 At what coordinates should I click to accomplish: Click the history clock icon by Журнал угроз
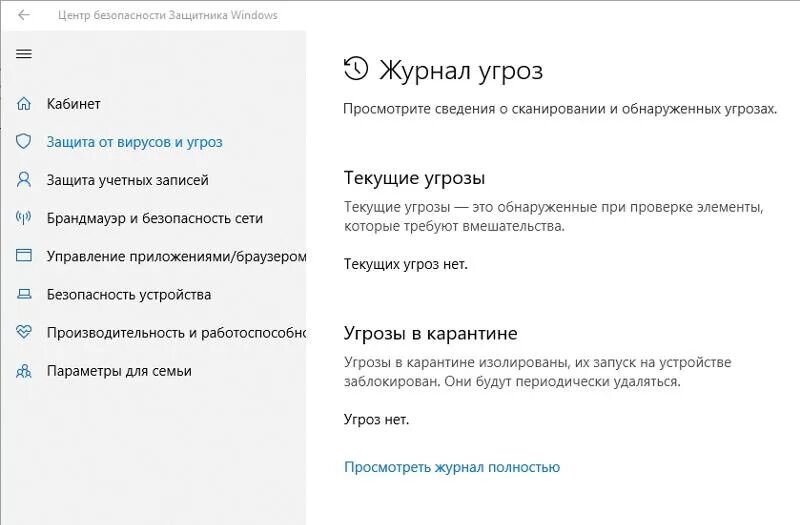(356, 68)
